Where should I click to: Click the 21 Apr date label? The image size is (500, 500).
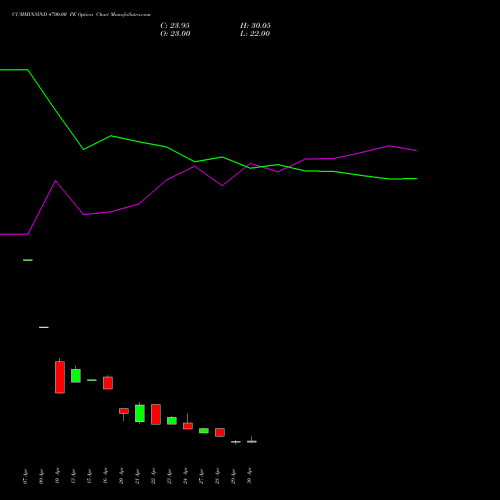click(137, 477)
